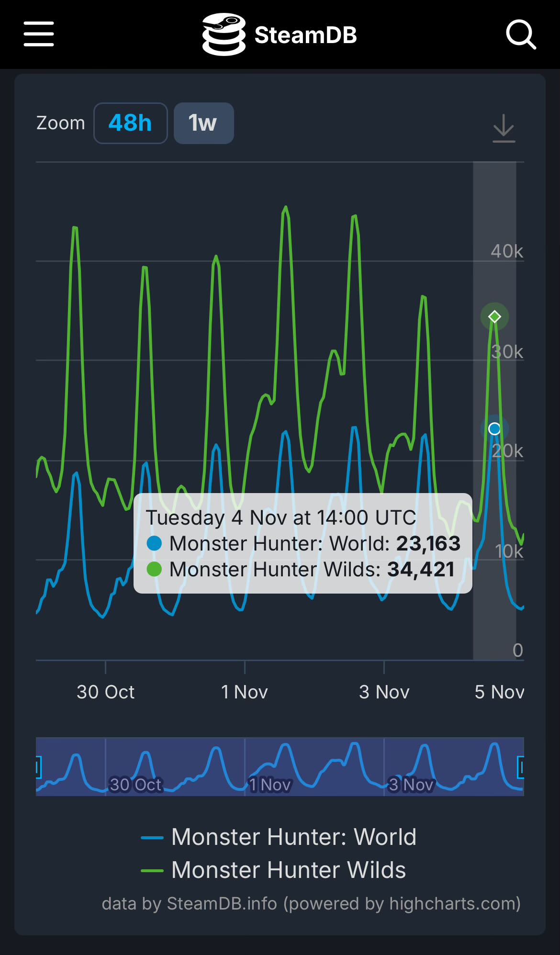Click the 5 Nov x-axis label
Viewport: 560px width, 955px height.
(499, 692)
